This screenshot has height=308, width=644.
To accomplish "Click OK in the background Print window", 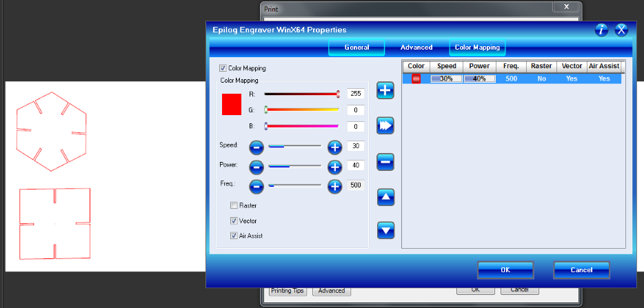I will tap(476, 290).
